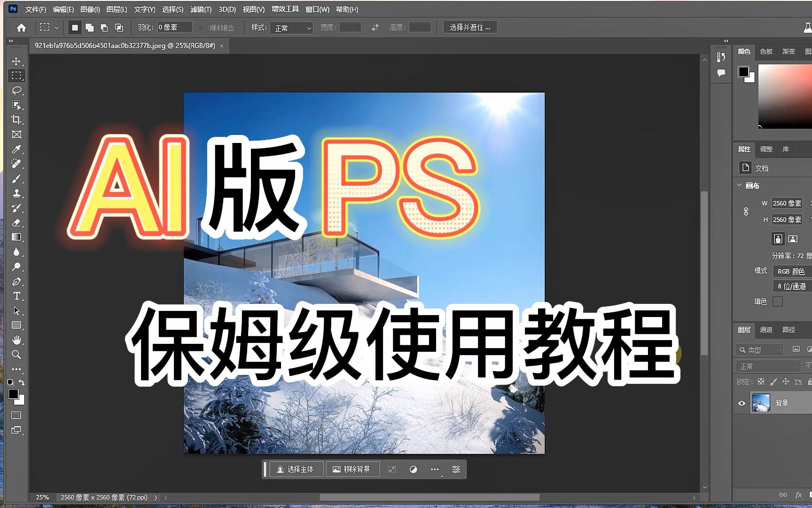
Task: Collapse the 画布 section in Properties
Action: tap(739, 185)
